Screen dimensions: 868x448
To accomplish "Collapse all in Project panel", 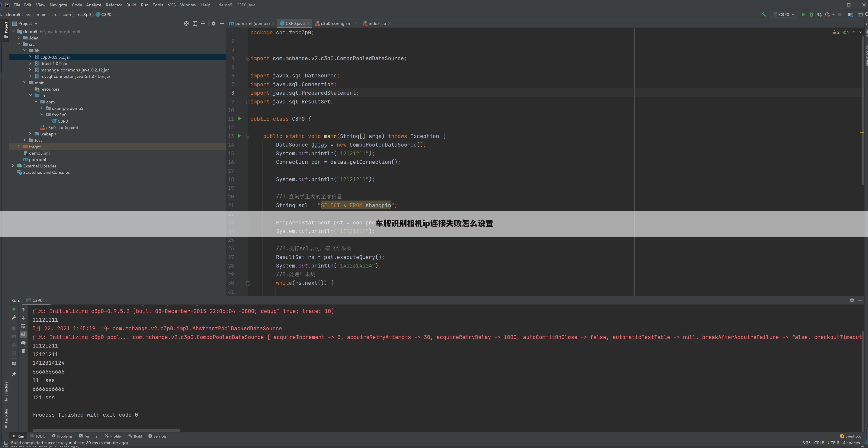I will point(203,24).
